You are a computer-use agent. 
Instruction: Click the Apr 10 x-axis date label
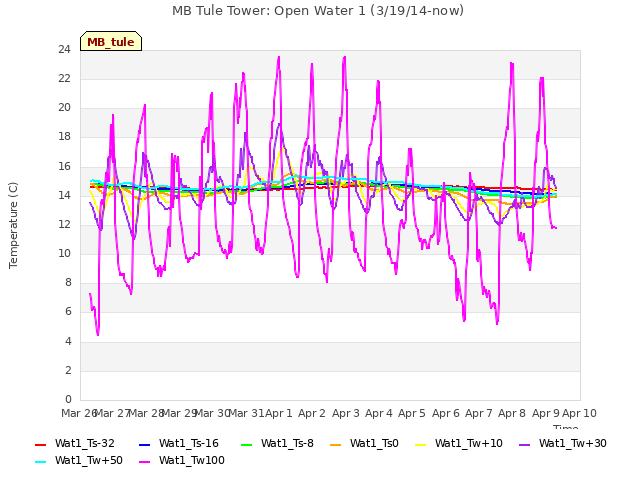coord(579,413)
